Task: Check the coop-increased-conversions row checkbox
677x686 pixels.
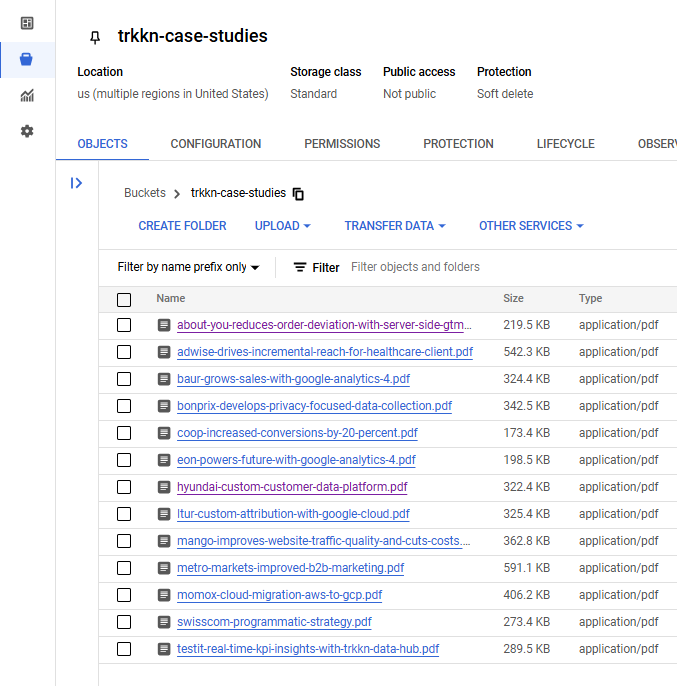Action: pos(124,433)
